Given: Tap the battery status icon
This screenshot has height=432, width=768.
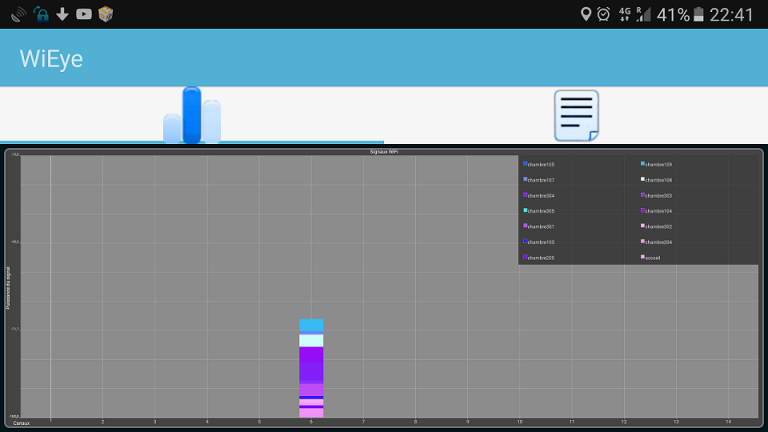Looking at the screenshot, I should tap(699, 14).
